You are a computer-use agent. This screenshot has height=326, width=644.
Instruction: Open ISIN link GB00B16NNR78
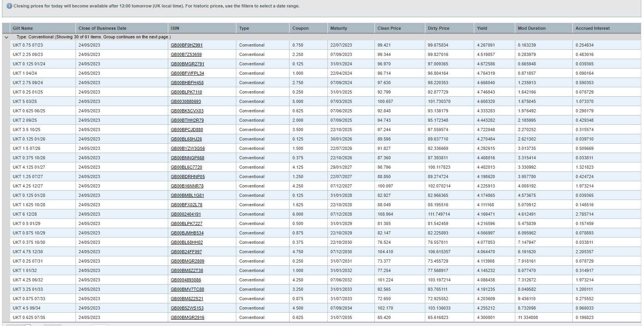pos(187,186)
